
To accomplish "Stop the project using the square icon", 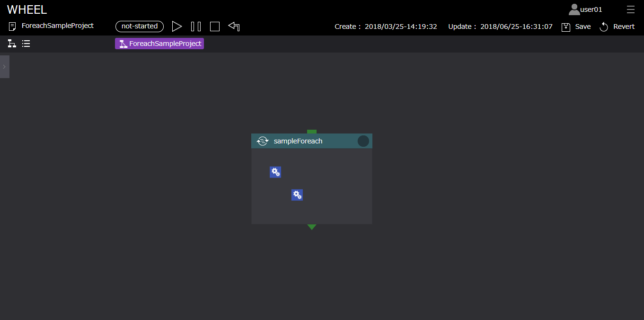I will click(x=215, y=27).
